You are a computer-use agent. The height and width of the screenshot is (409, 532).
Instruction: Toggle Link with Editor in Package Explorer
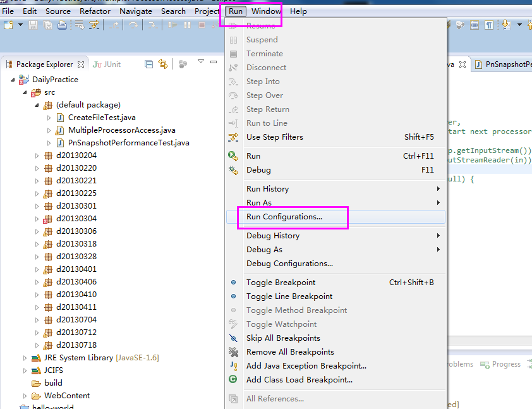click(x=163, y=64)
